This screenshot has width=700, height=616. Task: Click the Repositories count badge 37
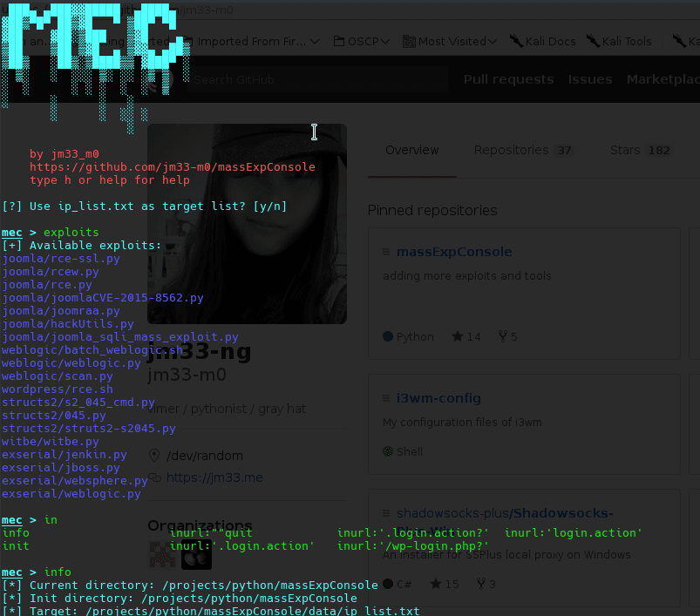(564, 151)
